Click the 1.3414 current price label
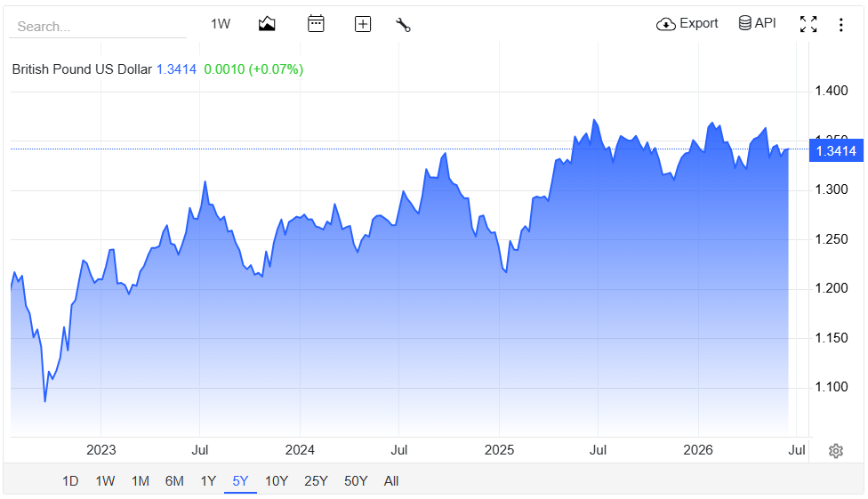The image size is (868, 499). (836, 150)
